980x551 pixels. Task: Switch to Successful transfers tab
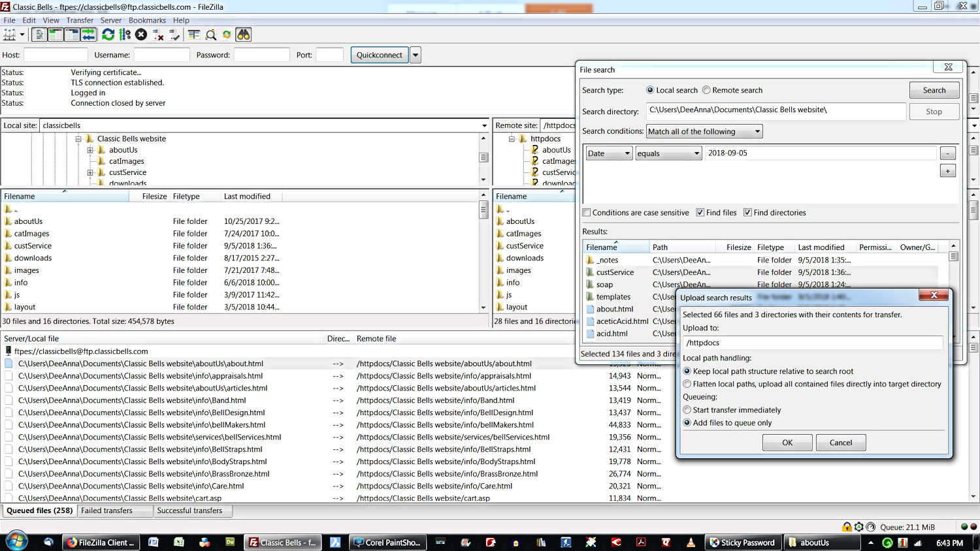point(193,511)
